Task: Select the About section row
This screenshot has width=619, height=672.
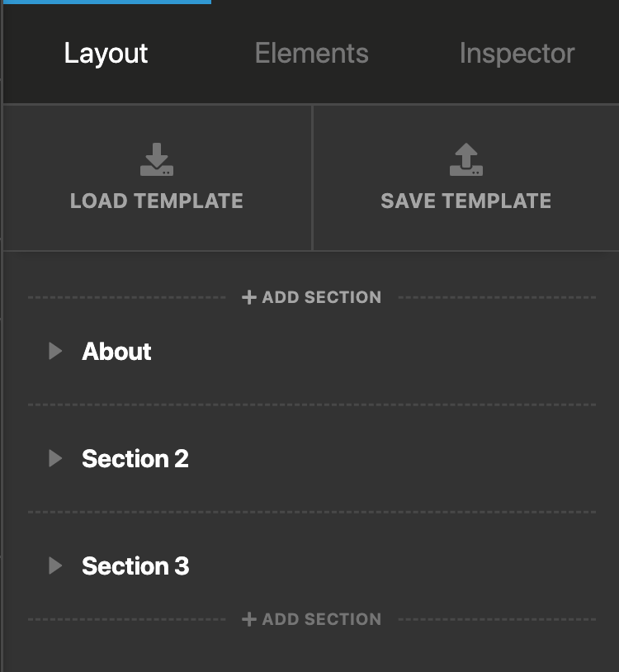Action: (311, 351)
